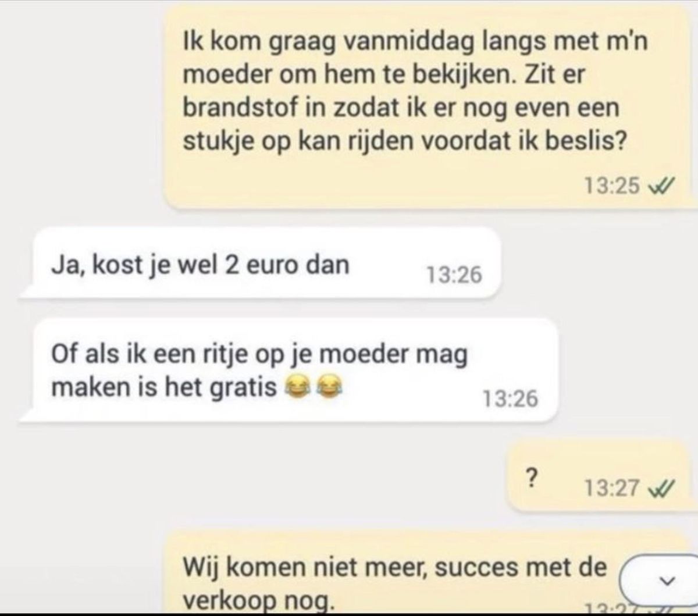Select the message 'Of als ik een ritje'

pyautogui.click(x=289, y=370)
